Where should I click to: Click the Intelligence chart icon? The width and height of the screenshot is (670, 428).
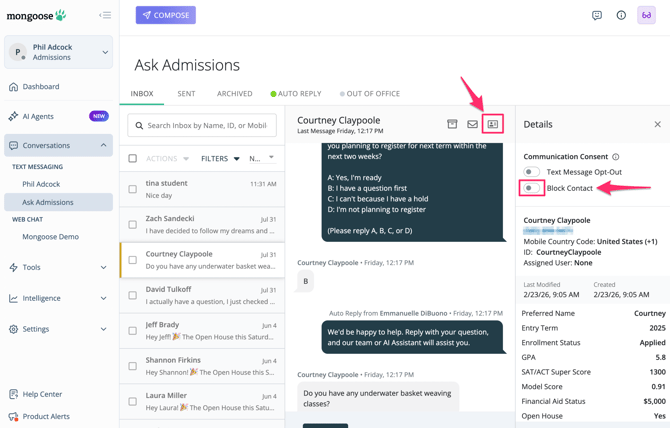[x=14, y=298]
